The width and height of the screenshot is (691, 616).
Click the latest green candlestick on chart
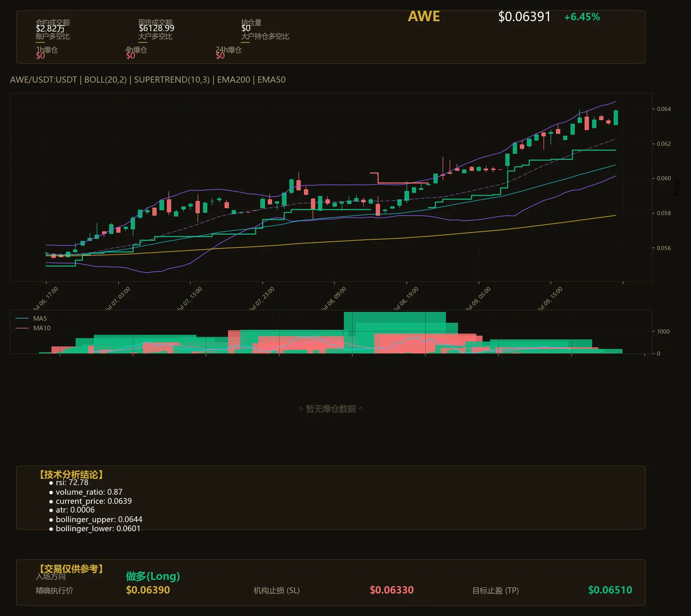(616, 118)
